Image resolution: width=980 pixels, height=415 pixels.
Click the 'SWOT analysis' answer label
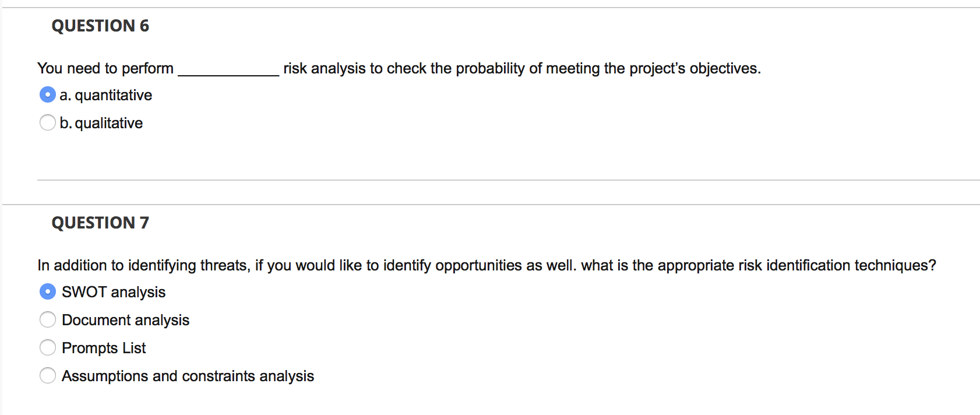pos(113,291)
